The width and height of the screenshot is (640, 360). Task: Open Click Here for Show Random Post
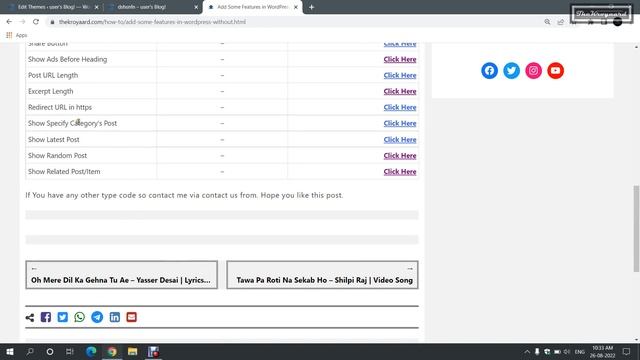(x=400, y=156)
